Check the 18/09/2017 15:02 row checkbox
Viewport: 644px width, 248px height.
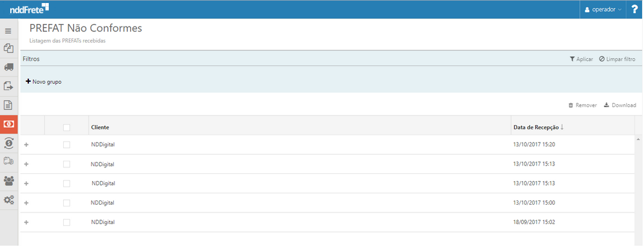66,222
